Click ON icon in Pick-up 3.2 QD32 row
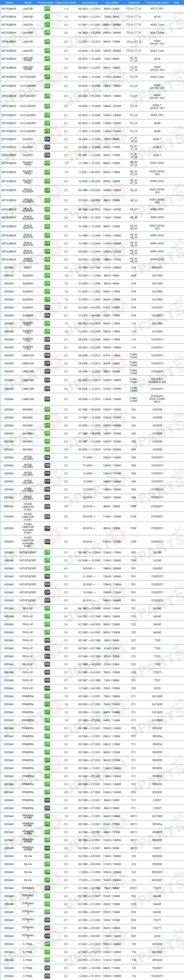Viewport: 184px width, 980px height. 47,688
